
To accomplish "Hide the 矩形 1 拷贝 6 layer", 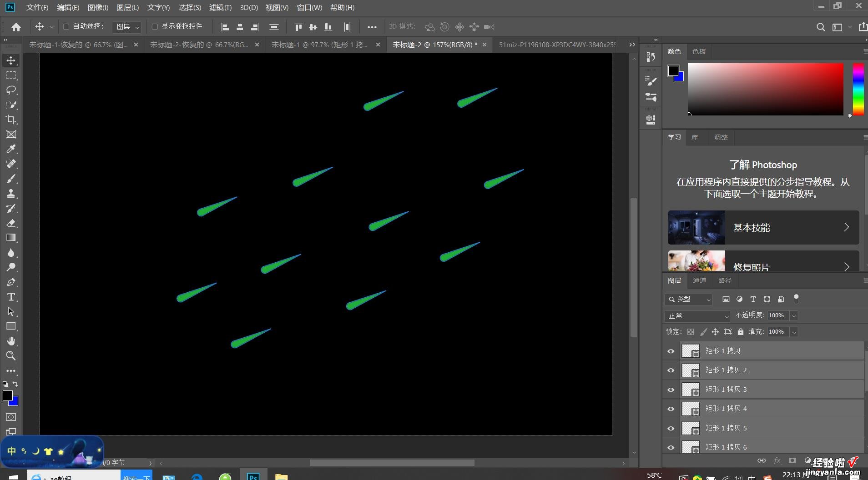I will (x=671, y=447).
